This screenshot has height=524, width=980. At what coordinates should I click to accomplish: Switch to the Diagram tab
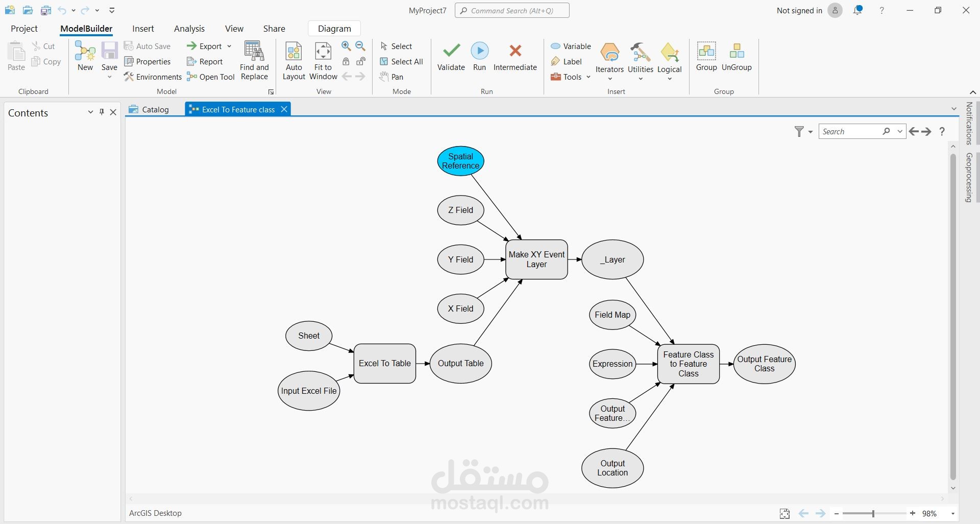[334, 29]
